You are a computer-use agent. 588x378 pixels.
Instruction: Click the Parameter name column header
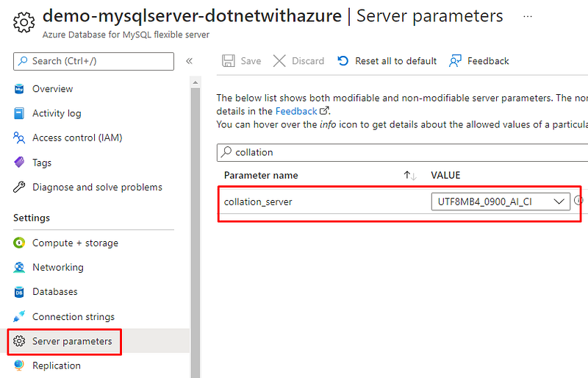point(261,175)
